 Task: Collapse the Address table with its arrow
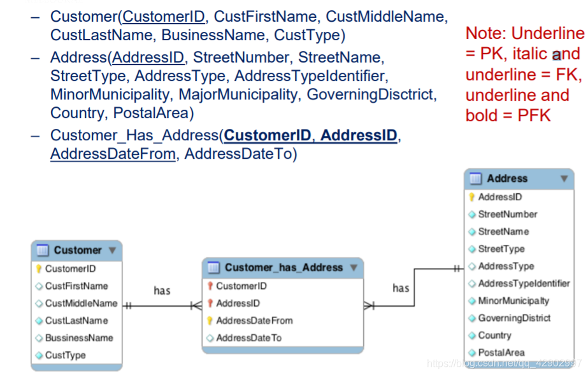[564, 179]
